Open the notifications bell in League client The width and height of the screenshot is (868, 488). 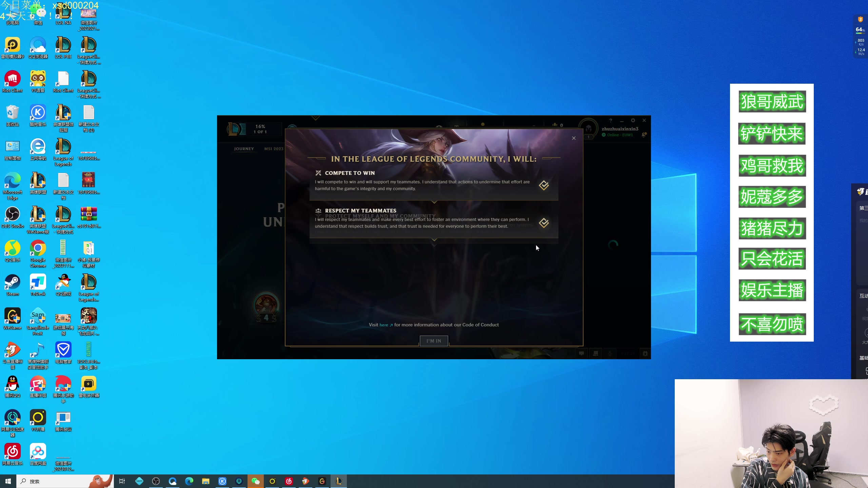pos(644,135)
